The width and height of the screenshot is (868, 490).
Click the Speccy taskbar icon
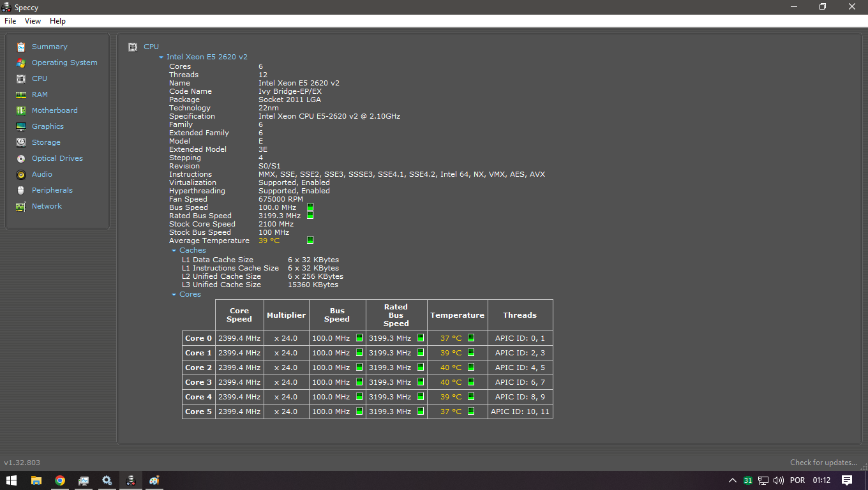tap(130, 480)
